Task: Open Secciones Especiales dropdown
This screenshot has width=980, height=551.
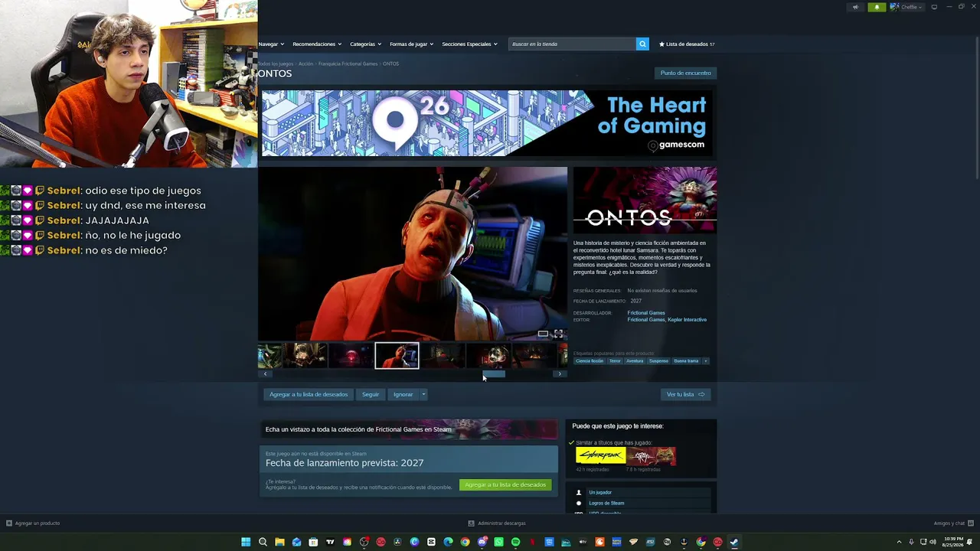Action: coord(469,44)
